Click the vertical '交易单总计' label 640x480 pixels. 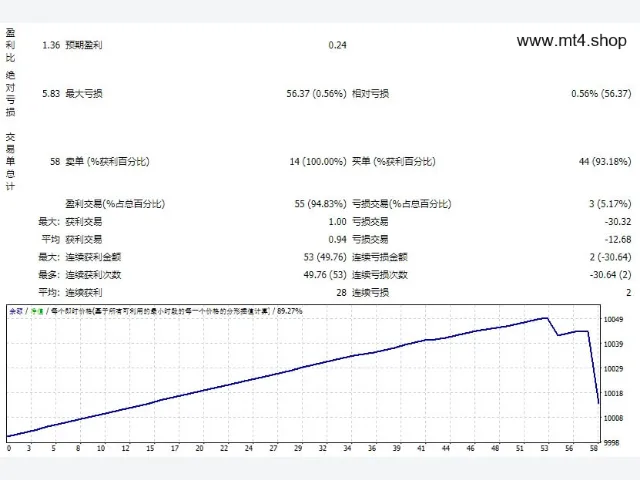point(10,161)
